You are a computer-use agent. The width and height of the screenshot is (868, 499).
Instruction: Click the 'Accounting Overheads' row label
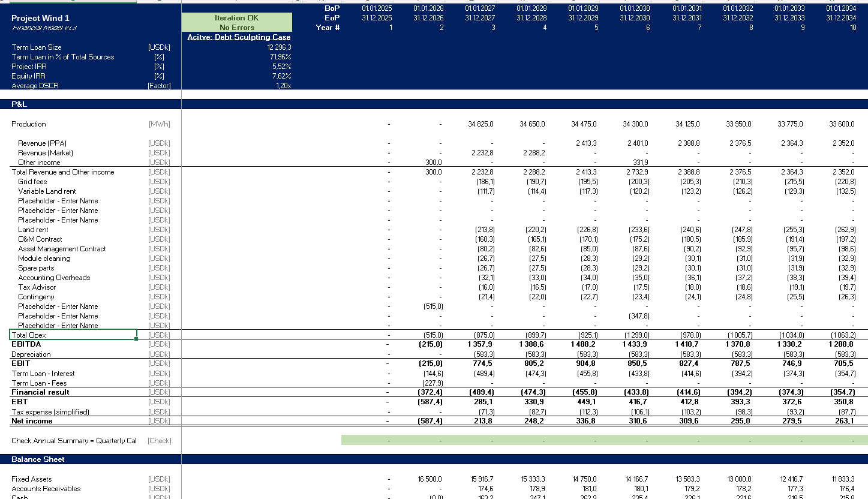54,278
